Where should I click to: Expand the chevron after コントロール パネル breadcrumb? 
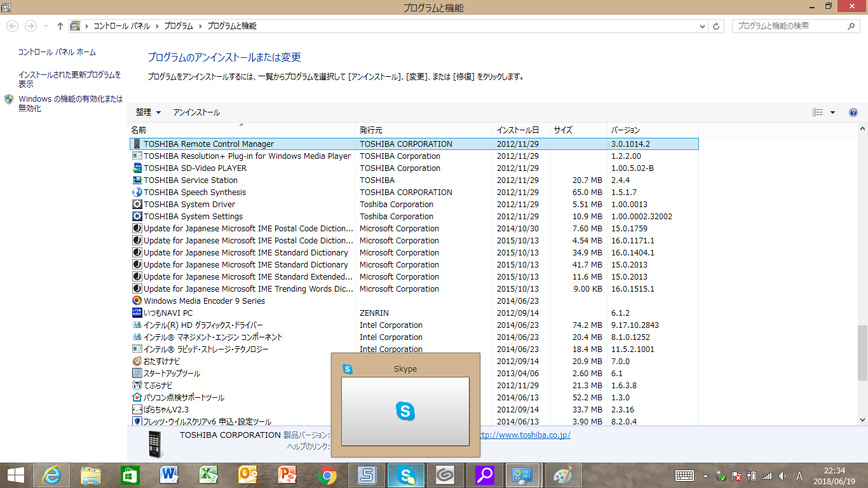[x=157, y=26]
